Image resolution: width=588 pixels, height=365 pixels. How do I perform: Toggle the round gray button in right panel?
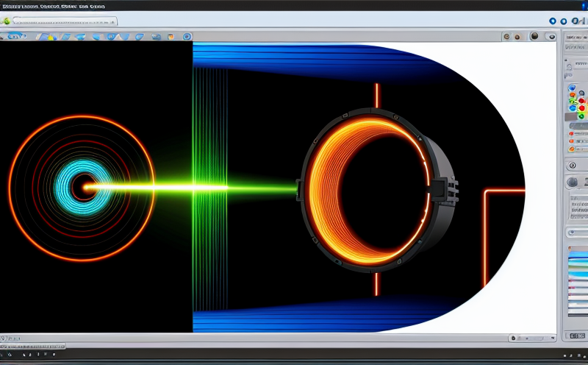point(573,182)
